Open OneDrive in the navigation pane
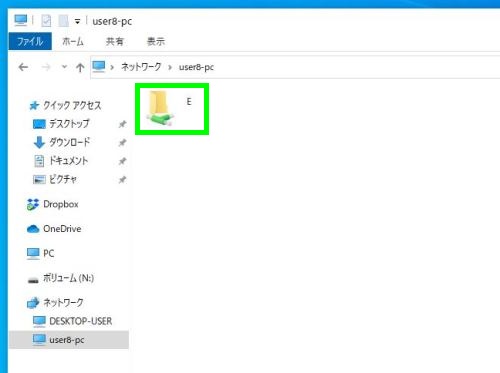This screenshot has width=500, height=373. point(54,229)
